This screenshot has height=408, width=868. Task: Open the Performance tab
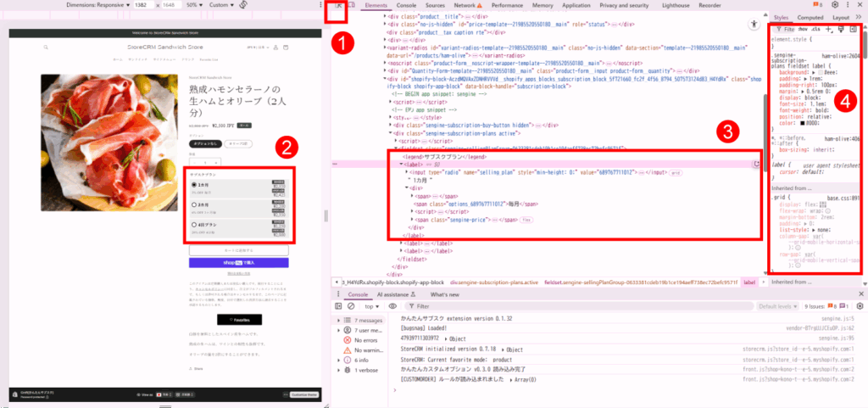coord(507,5)
